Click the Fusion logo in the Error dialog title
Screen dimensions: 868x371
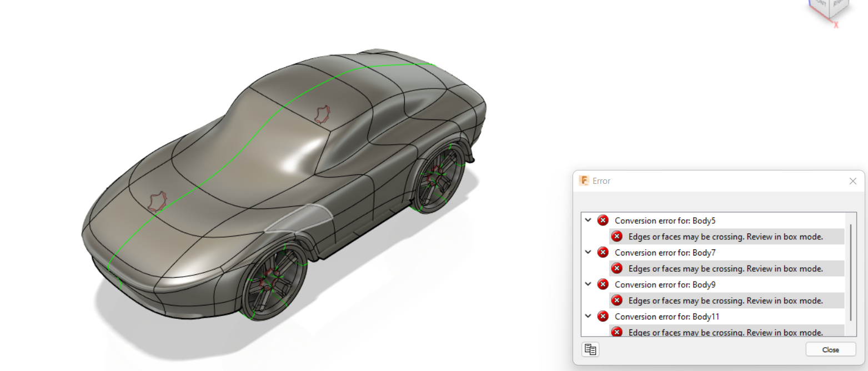584,181
